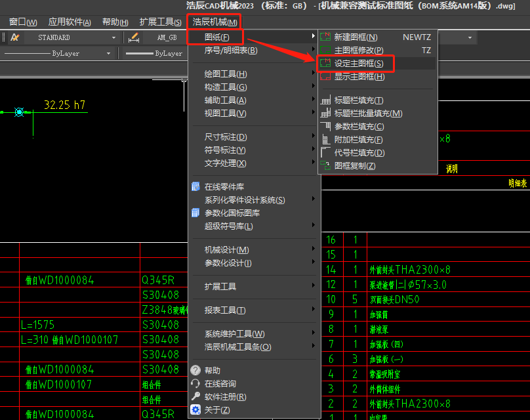The image size is (530, 420).
Task: Click the 参数化国标图库 icon
Action: [195, 213]
